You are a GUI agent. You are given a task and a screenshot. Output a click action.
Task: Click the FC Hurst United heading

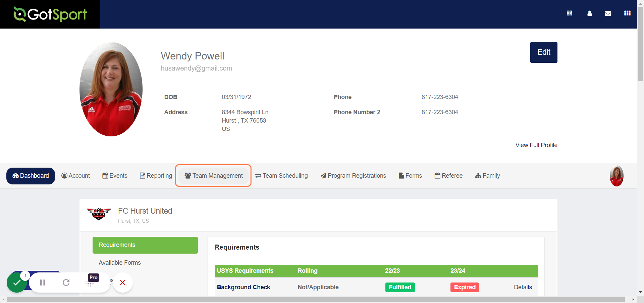[x=145, y=211]
